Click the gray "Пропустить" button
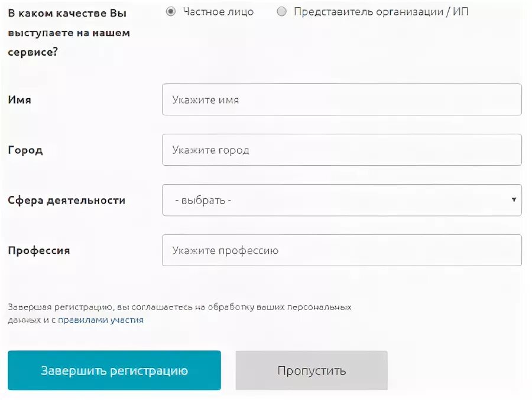532x400 pixels. [312, 370]
